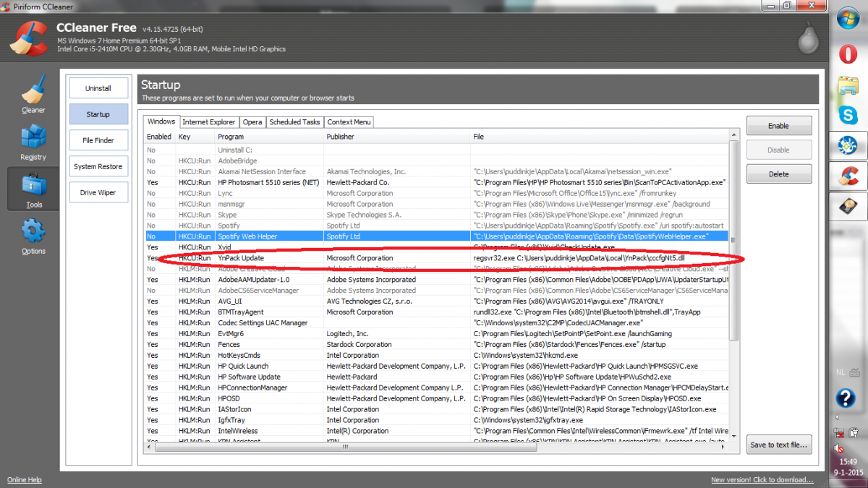Select the HPOSD startup entry
This screenshot has width=868, height=488.
pos(435,398)
